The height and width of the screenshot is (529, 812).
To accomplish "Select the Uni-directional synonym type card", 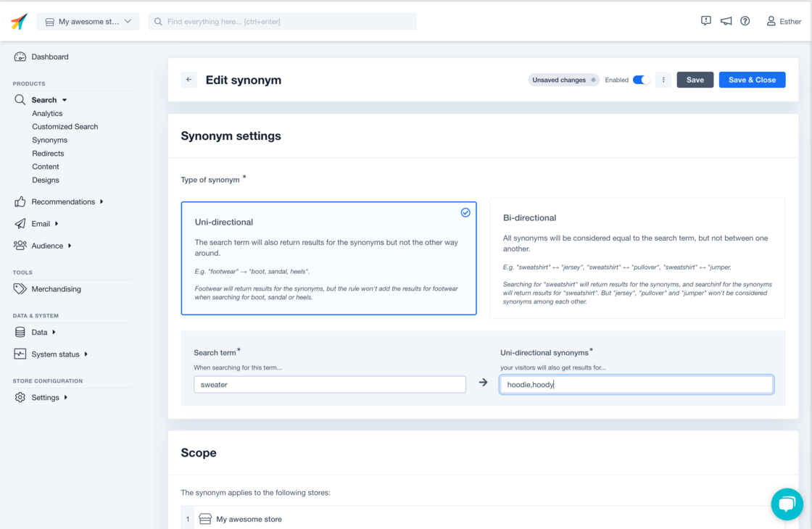I will [x=328, y=258].
